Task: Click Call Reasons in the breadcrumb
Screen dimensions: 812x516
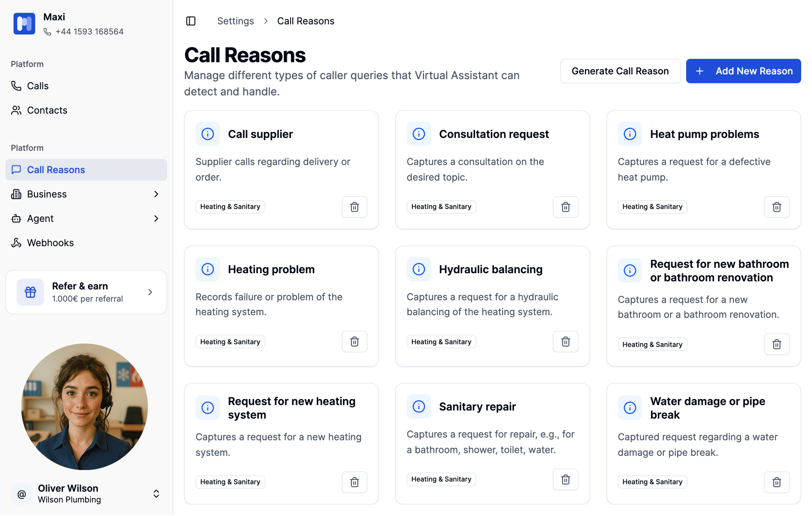Action: (x=306, y=21)
